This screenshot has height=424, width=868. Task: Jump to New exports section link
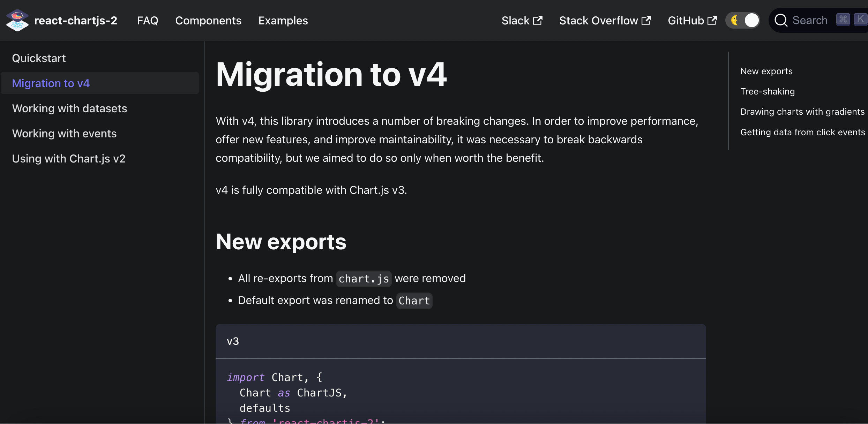click(766, 71)
